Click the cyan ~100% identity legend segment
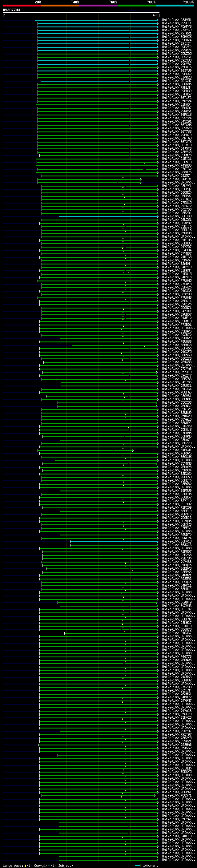The width and height of the screenshot is (197, 868). click(x=175, y=6)
